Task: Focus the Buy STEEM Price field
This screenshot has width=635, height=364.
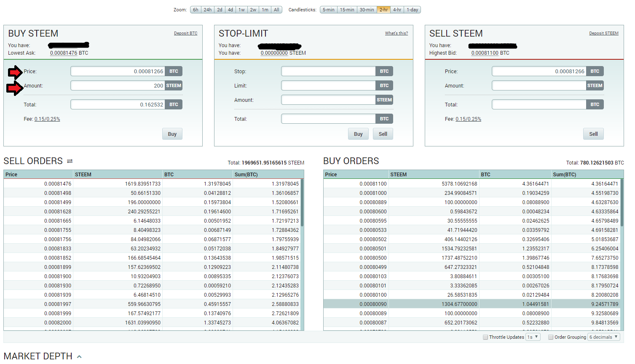Action: [118, 72]
